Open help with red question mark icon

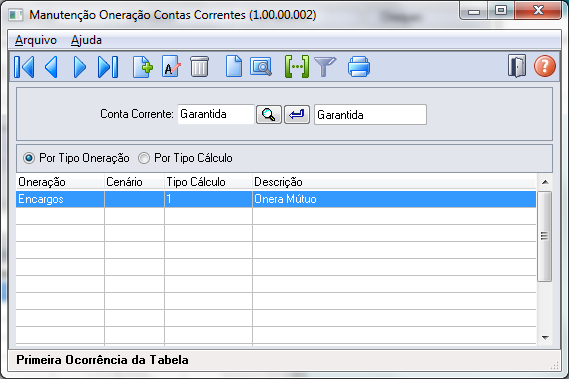point(544,66)
